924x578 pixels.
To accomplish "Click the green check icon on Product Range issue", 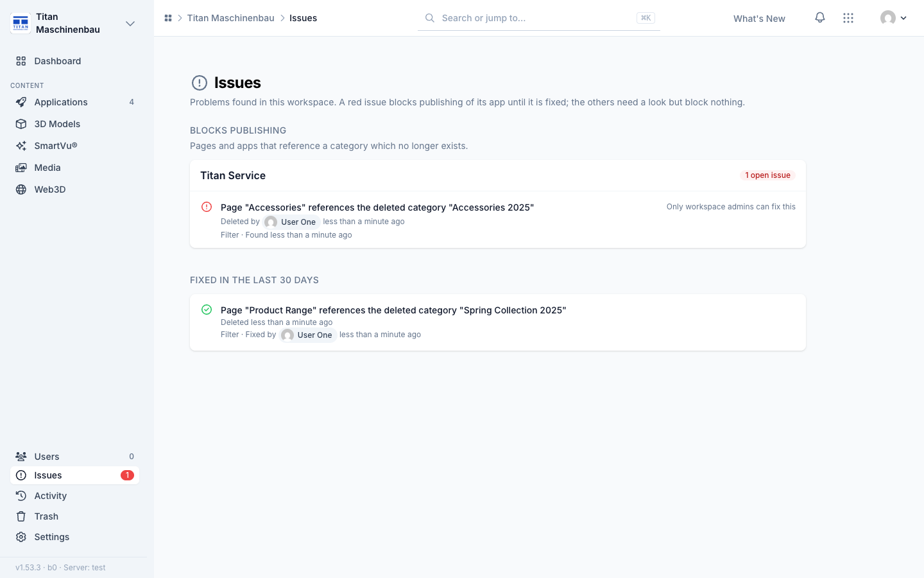I will [207, 310].
